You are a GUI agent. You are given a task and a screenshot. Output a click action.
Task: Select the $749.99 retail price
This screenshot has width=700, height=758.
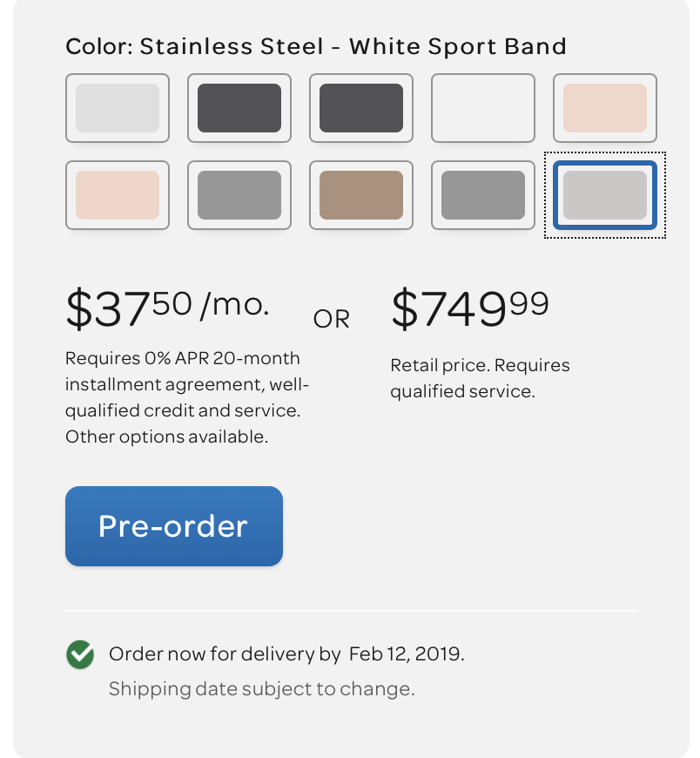(x=469, y=307)
